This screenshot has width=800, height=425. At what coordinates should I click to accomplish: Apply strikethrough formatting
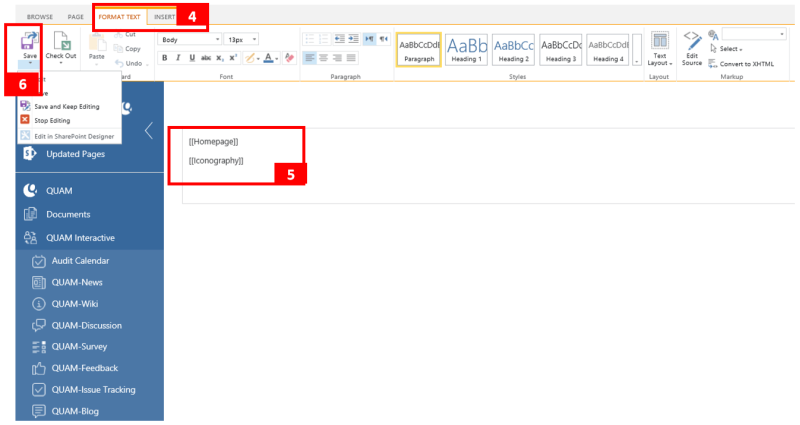[x=206, y=58]
